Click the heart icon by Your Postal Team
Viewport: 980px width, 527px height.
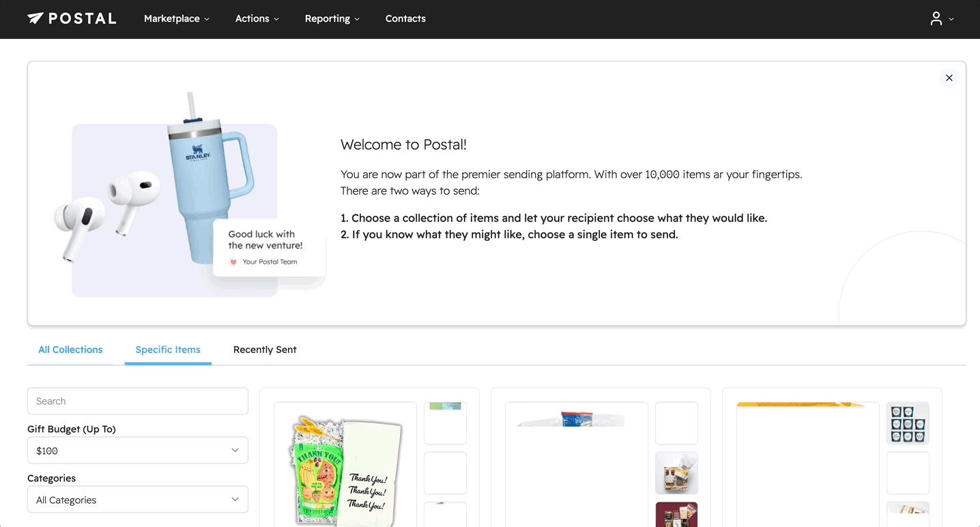pos(233,262)
